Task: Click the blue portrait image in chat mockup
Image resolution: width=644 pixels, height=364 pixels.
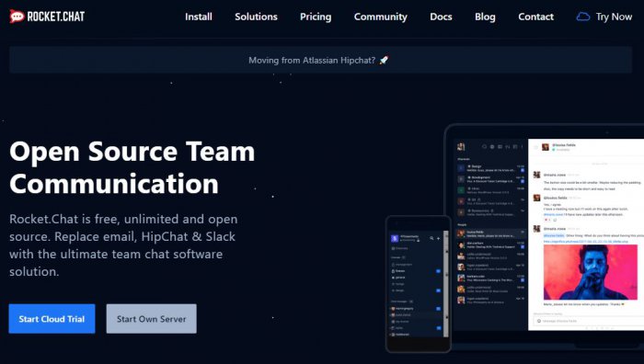Action: [x=591, y=272]
